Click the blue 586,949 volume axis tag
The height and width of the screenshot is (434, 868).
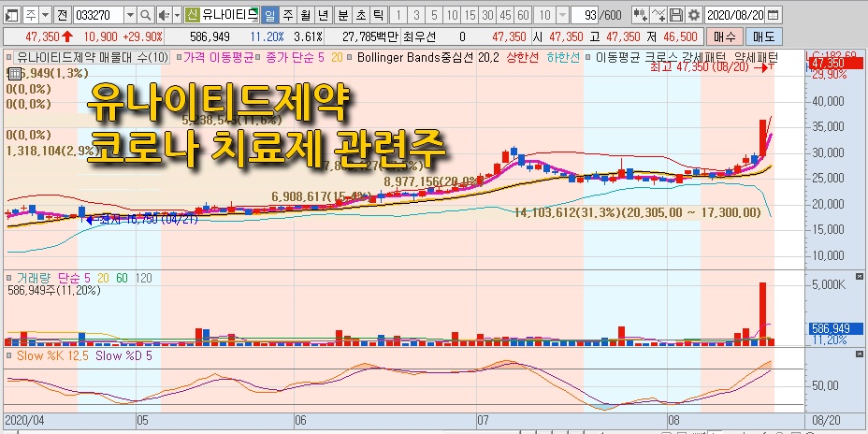click(836, 328)
